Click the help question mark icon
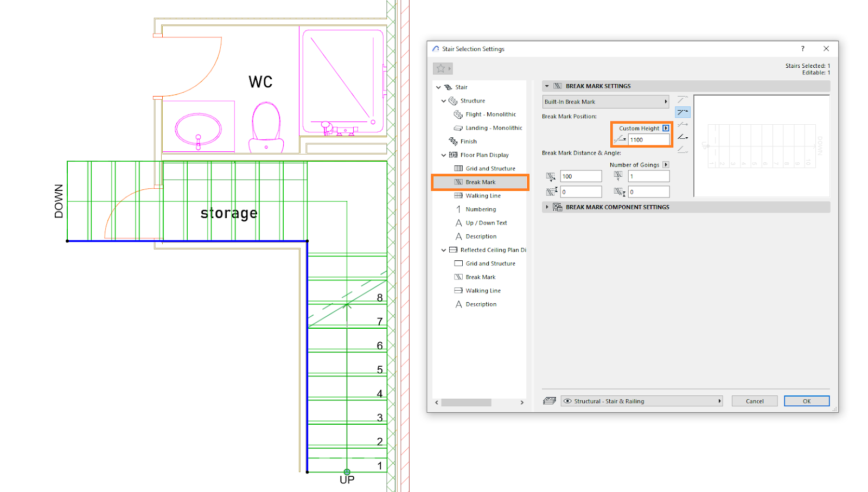 [802, 49]
